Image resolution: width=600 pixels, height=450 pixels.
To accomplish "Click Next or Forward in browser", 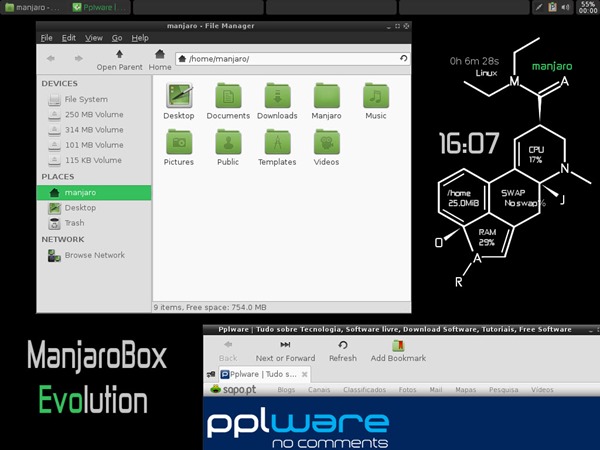I will 285,351.
